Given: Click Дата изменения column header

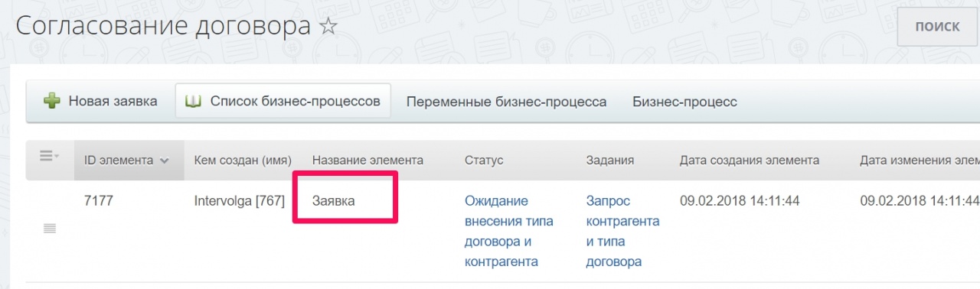Looking at the screenshot, I should pyautogui.click(x=920, y=160).
